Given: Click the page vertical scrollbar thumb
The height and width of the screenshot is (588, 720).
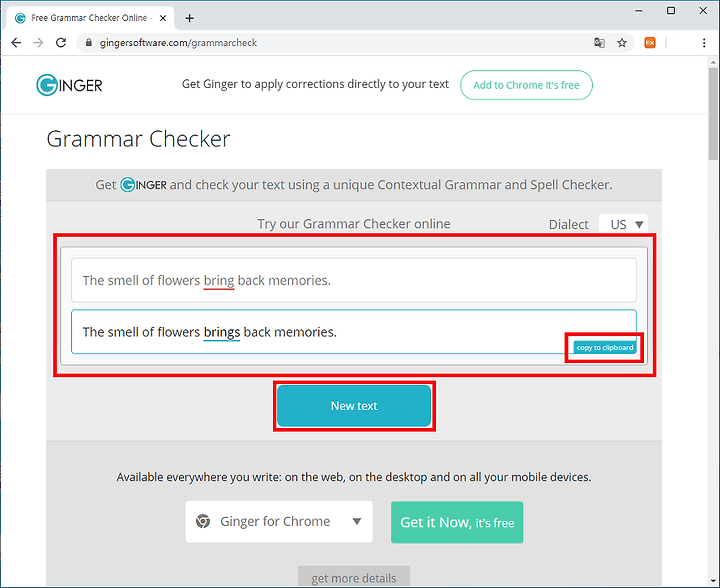Looking at the screenshot, I should [x=713, y=113].
